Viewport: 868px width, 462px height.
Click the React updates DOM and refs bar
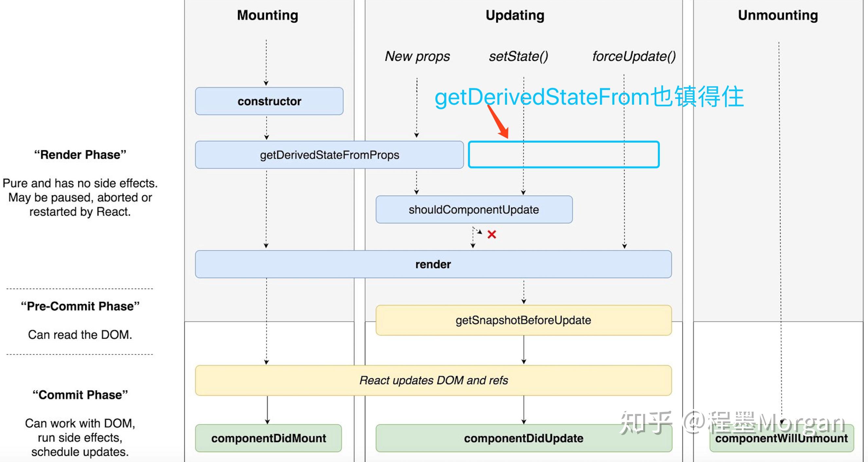(x=434, y=380)
